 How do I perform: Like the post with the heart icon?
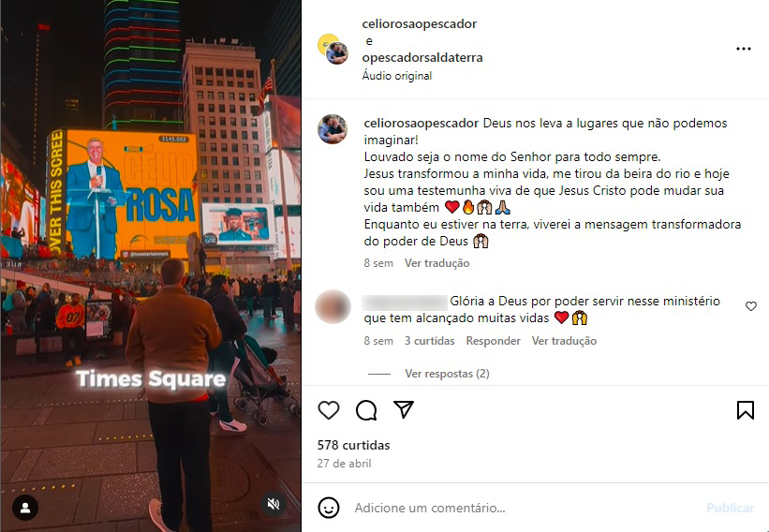pos(329,410)
